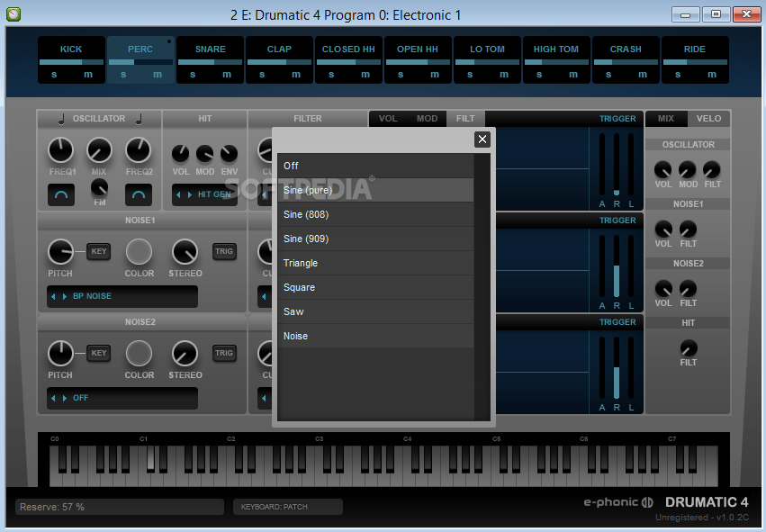The height and width of the screenshot is (532, 766).
Task: Click the FREQ1 knob
Action: click(x=60, y=150)
